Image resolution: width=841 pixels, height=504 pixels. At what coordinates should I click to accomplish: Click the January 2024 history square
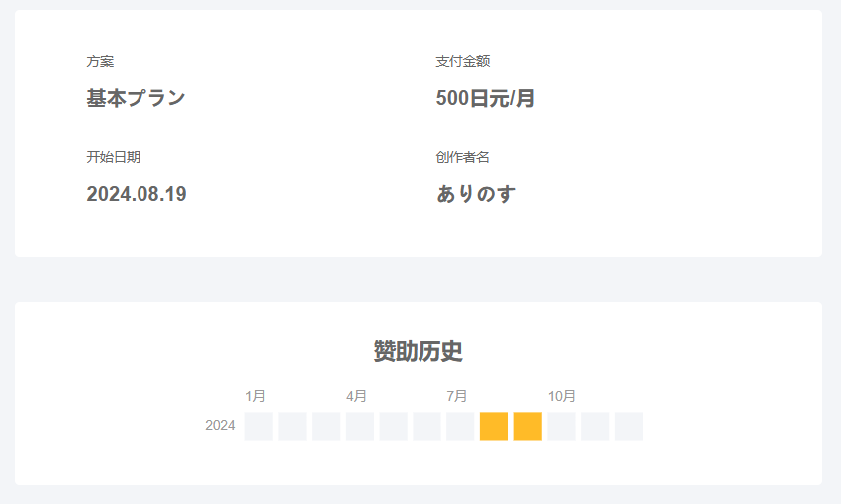[x=258, y=426]
